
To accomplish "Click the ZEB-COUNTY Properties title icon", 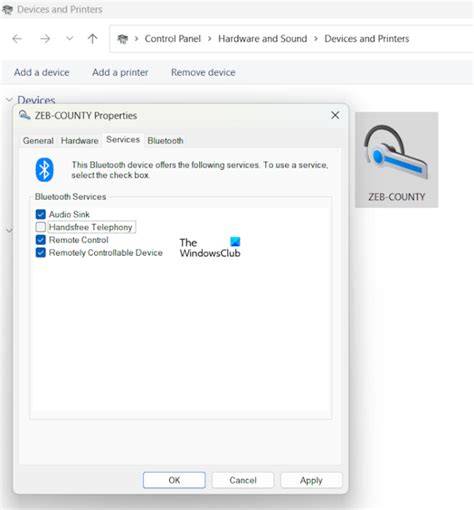I will point(25,115).
